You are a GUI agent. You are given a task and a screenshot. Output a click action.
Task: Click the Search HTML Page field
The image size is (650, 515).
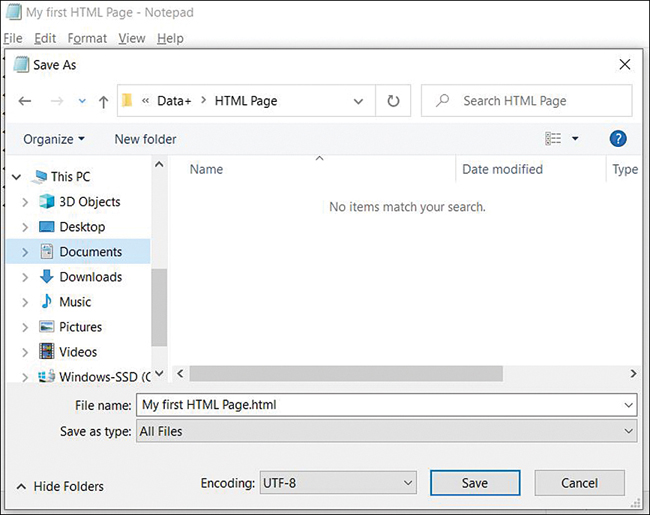[526, 100]
